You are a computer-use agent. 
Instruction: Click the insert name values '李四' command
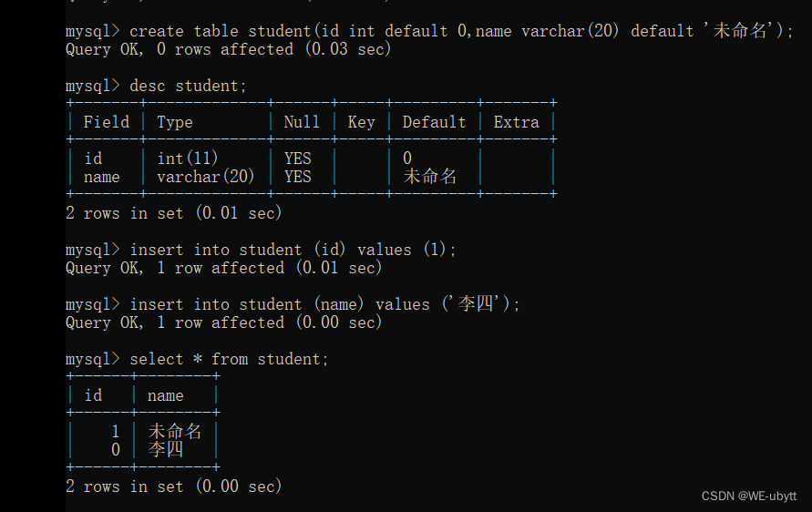[324, 304]
